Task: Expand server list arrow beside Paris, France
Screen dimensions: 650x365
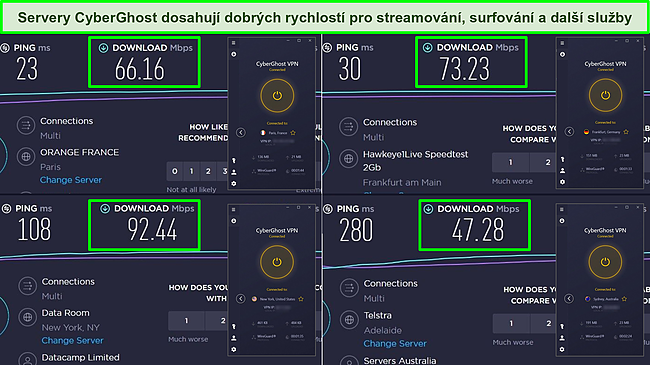Action: [241, 133]
